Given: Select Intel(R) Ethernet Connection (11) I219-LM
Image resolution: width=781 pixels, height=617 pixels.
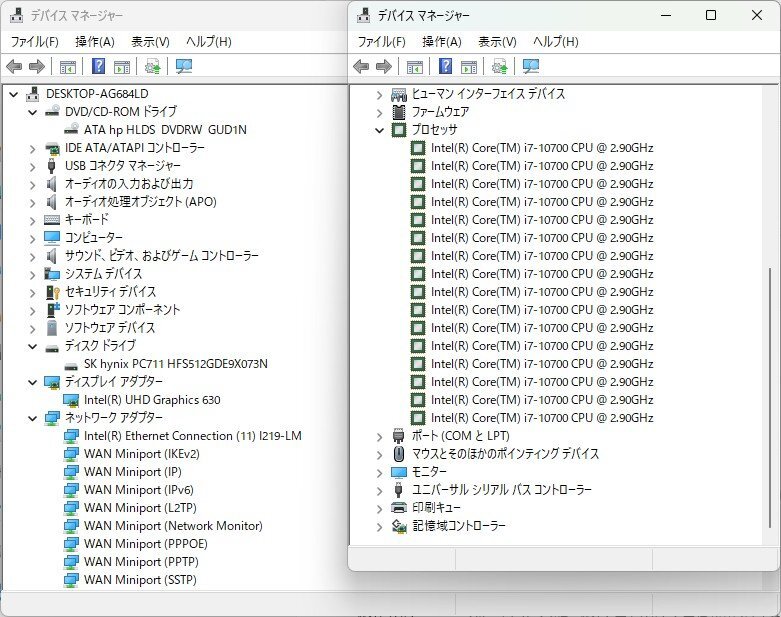Looking at the screenshot, I should tap(192, 436).
